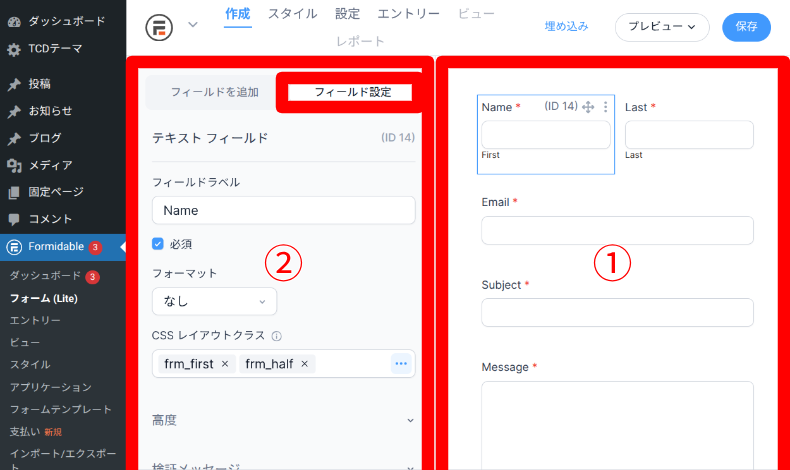The width and height of the screenshot is (790, 470).
Task: Open the スタイル submenu item in sidebar
Action: point(30,365)
